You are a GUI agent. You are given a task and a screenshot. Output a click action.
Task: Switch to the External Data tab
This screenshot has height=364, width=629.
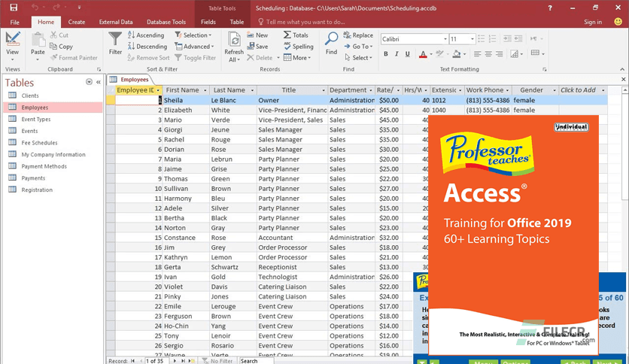pos(116,22)
